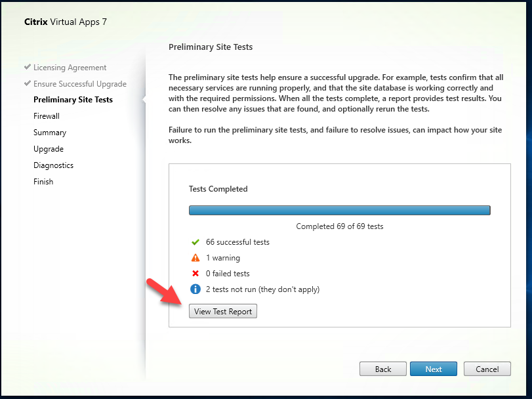
Task: Click the red X failed tests icon
Action: point(195,274)
